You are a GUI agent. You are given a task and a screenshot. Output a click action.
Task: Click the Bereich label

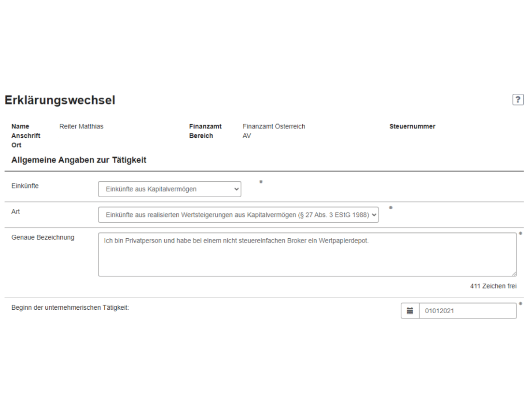[x=201, y=136]
